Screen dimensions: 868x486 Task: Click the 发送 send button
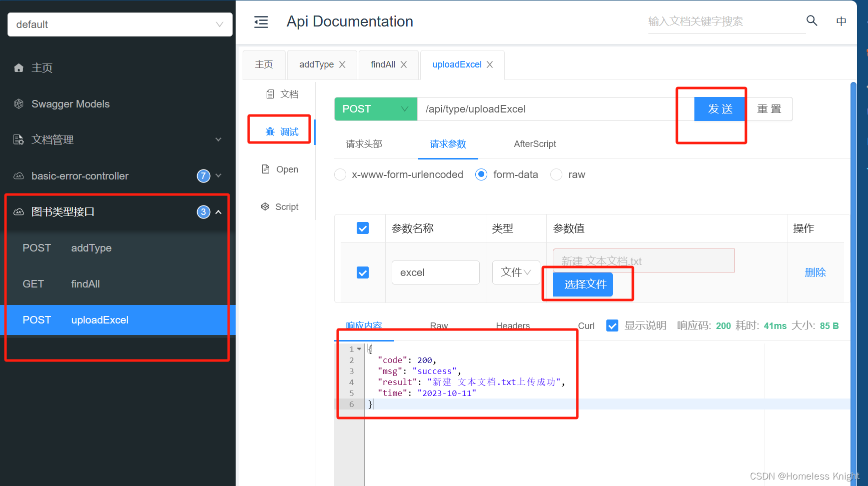720,109
